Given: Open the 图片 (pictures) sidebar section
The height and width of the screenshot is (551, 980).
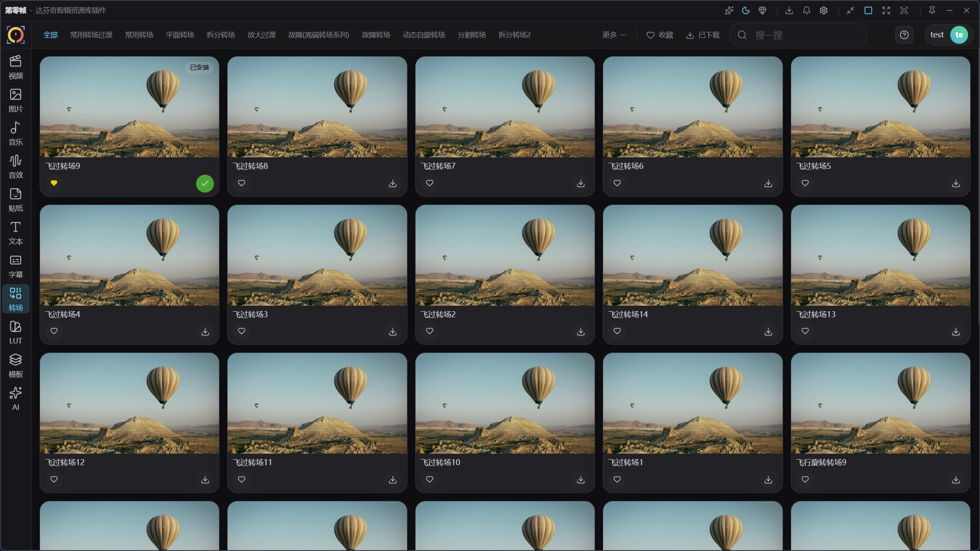Looking at the screenshot, I should point(16,100).
